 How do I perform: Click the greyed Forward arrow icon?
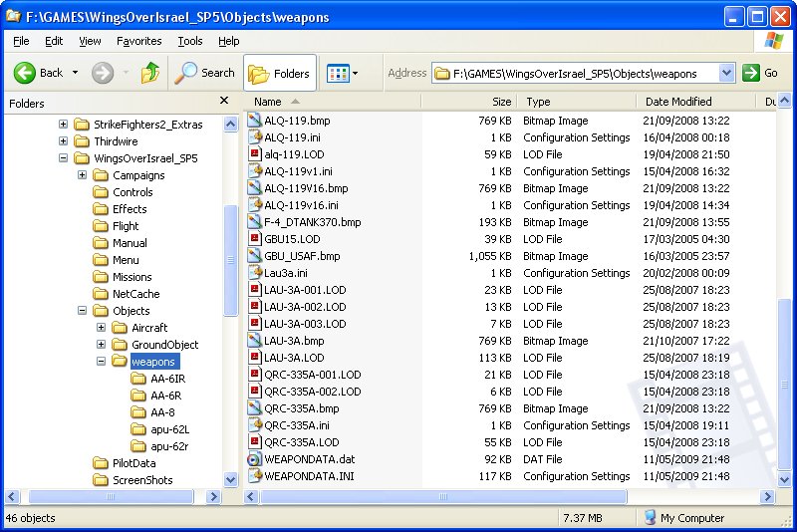pyautogui.click(x=103, y=73)
